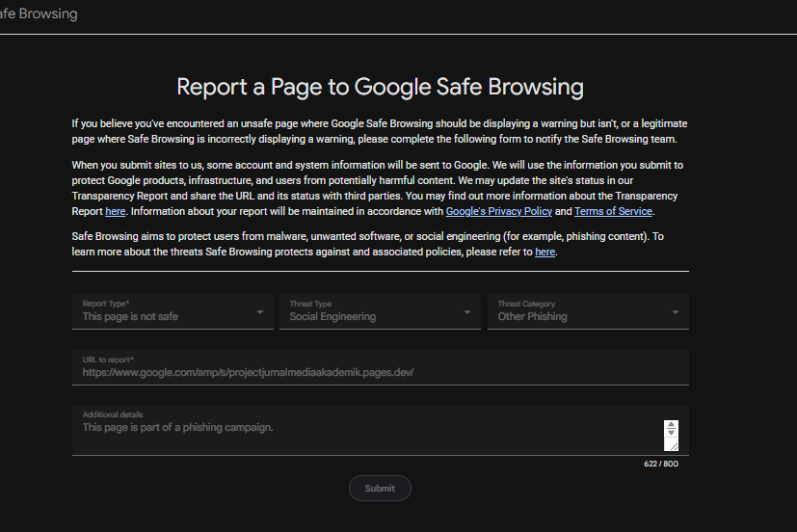
Task: Open the Threat Category dropdown
Action: point(588,311)
